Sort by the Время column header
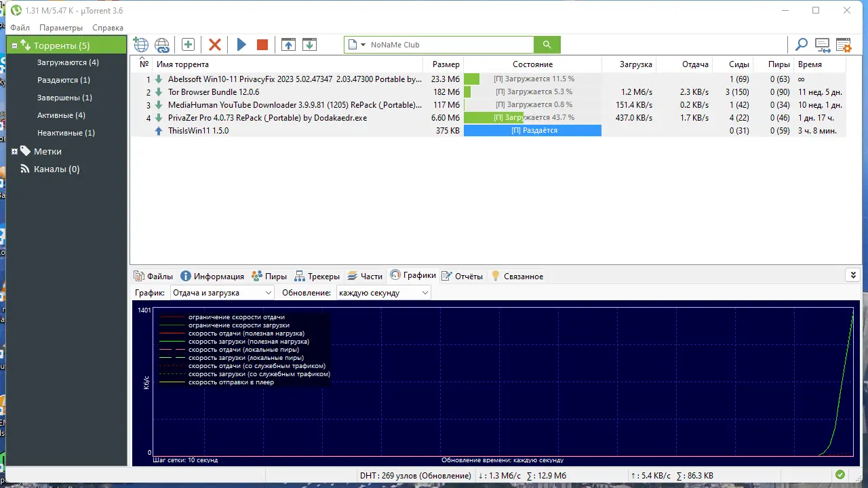Viewport: 868px width, 488px height. tap(820, 64)
